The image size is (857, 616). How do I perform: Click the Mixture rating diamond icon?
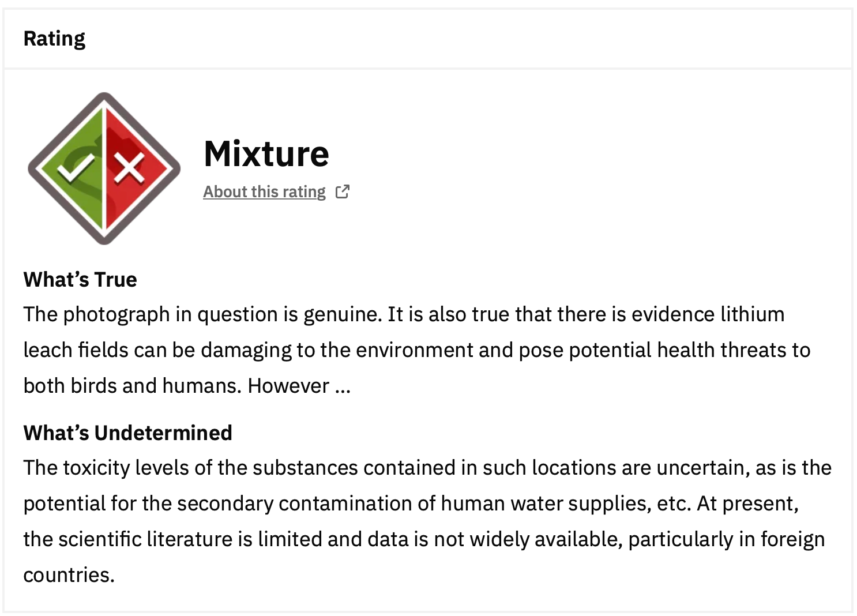pyautogui.click(x=104, y=168)
